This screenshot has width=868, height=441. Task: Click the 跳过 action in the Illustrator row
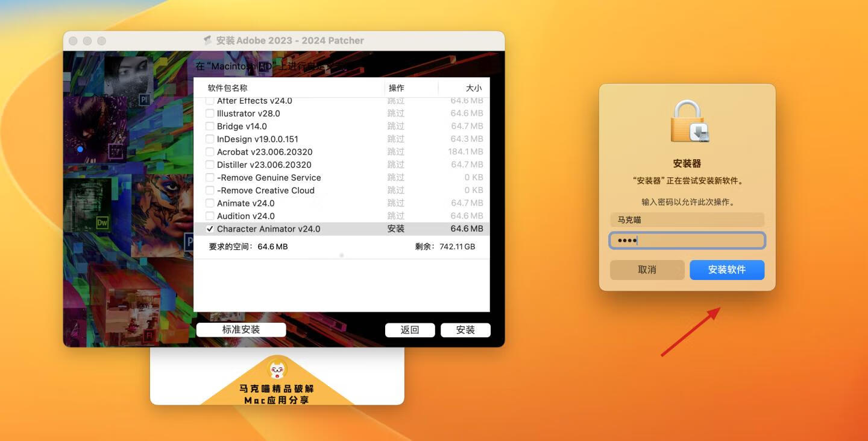coord(396,113)
